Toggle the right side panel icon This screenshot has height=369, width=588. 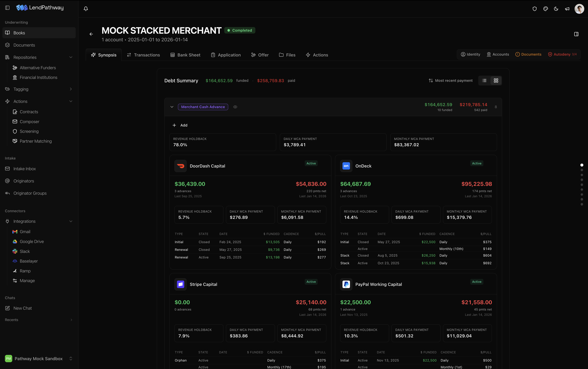(576, 34)
